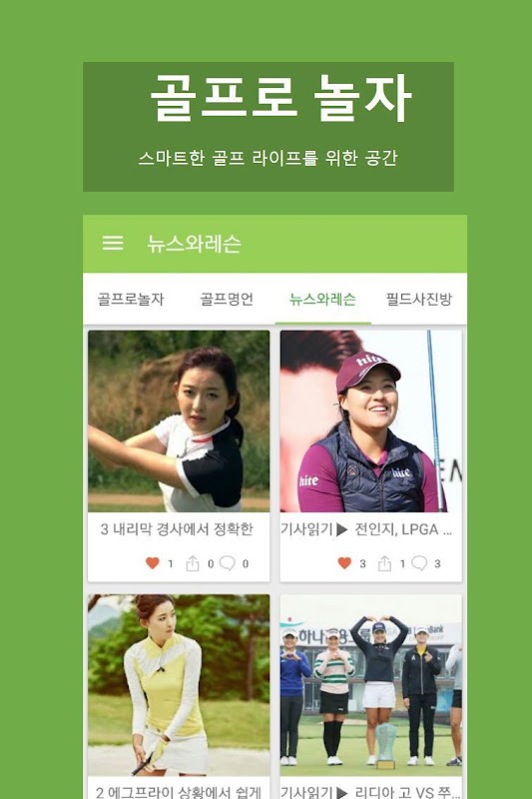Tap heart icon on 전인지 LPGA article
532x799 pixels.
344,563
